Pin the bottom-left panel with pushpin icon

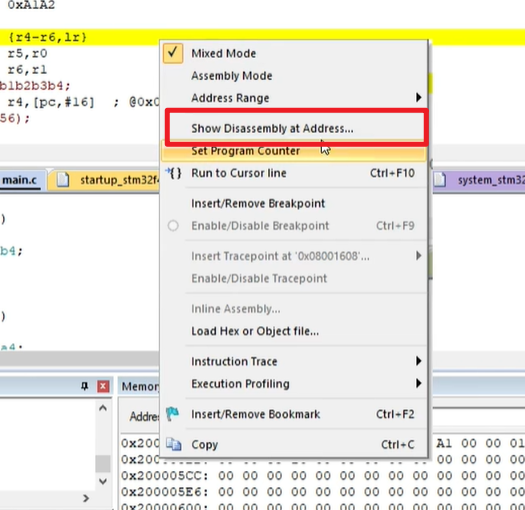click(84, 386)
